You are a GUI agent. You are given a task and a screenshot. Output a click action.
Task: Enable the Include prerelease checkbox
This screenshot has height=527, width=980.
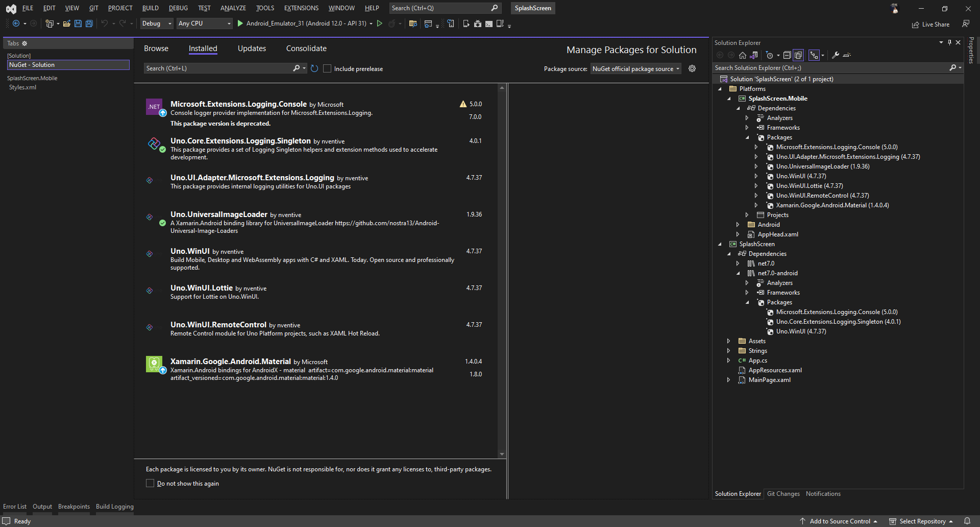click(327, 68)
